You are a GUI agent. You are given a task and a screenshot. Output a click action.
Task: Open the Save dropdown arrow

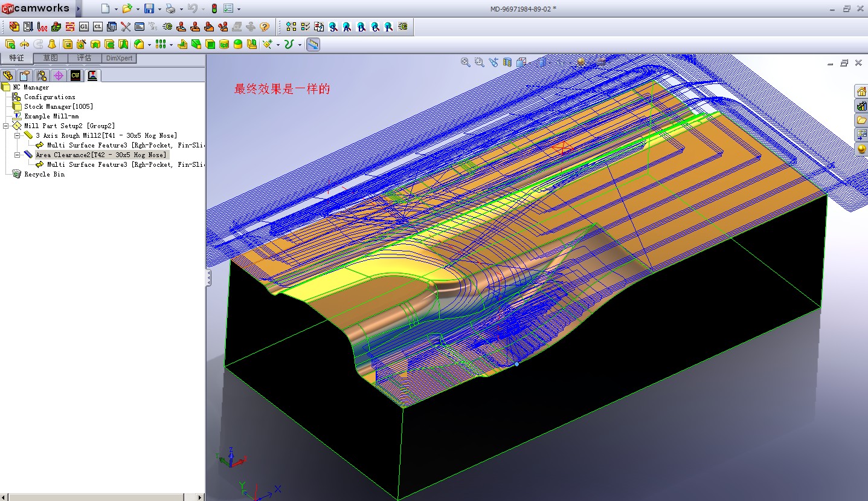(x=159, y=9)
